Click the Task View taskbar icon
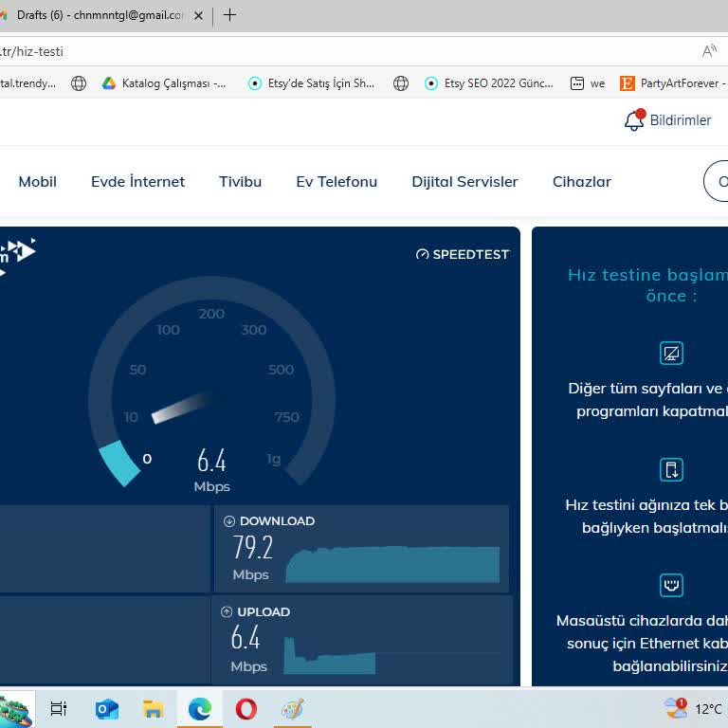728x728 pixels. click(x=59, y=709)
